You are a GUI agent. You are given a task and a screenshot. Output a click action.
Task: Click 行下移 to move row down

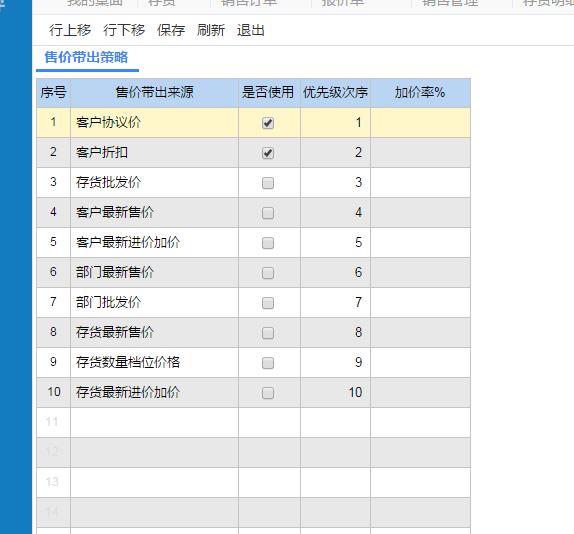(124, 30)
